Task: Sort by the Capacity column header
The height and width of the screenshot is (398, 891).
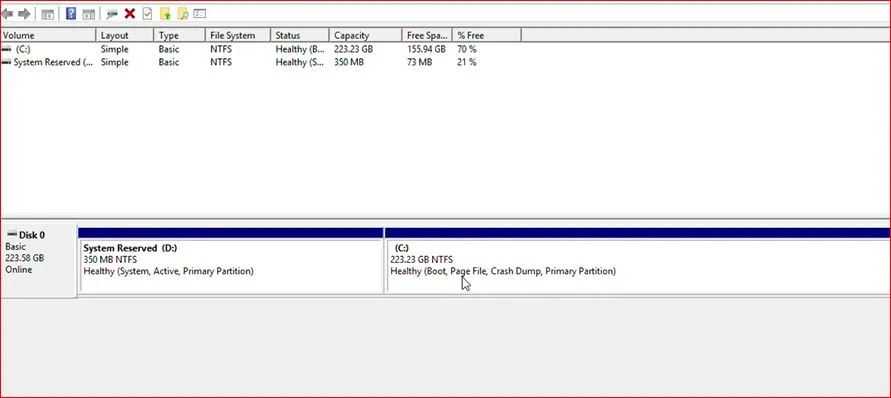Action: [365, 35]
